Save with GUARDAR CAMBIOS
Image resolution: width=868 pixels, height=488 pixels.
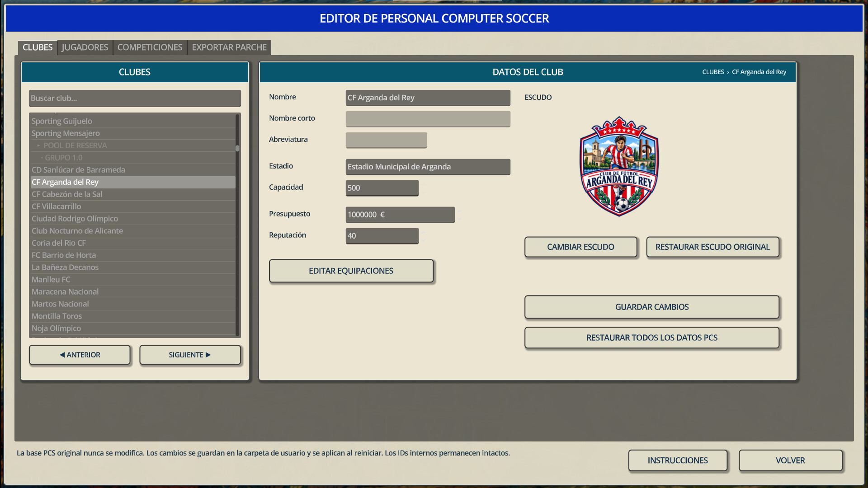(x=652, y=307)
